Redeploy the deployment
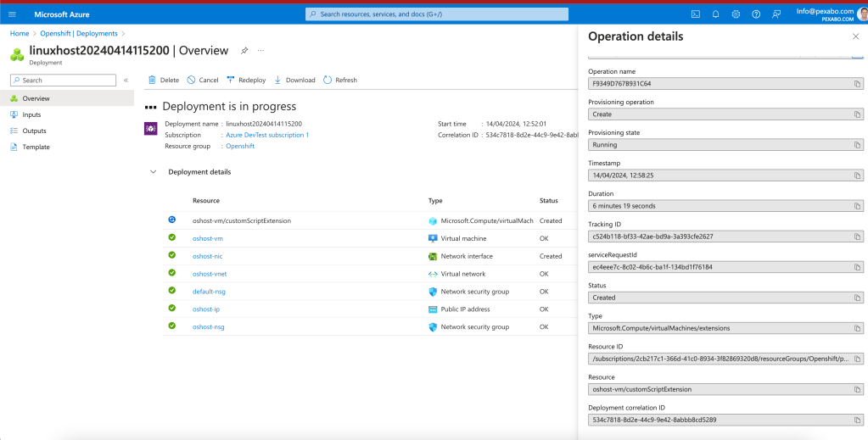Screen dimensions: 868x440 246,80
